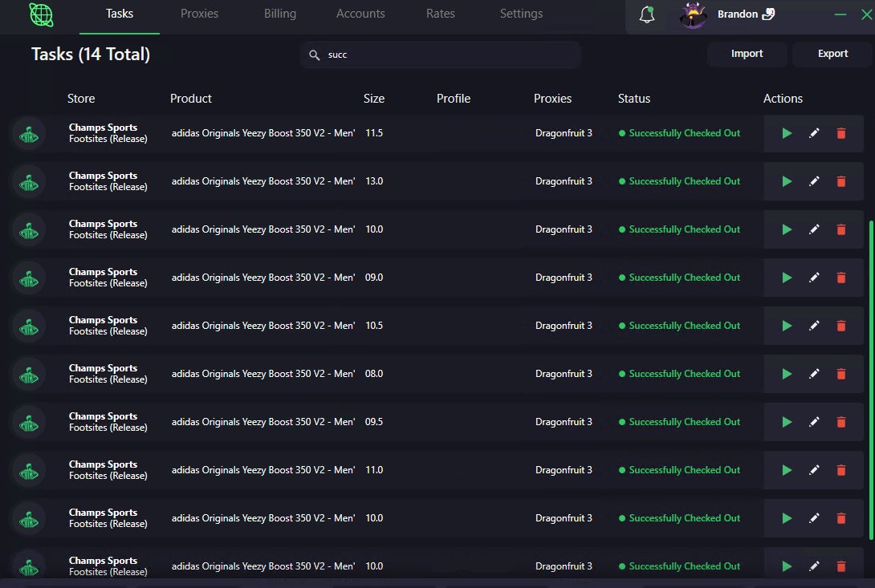Edit the size 08.0 task
The image size is (875, 588).
pyautogui.click(x=814, y=374)
